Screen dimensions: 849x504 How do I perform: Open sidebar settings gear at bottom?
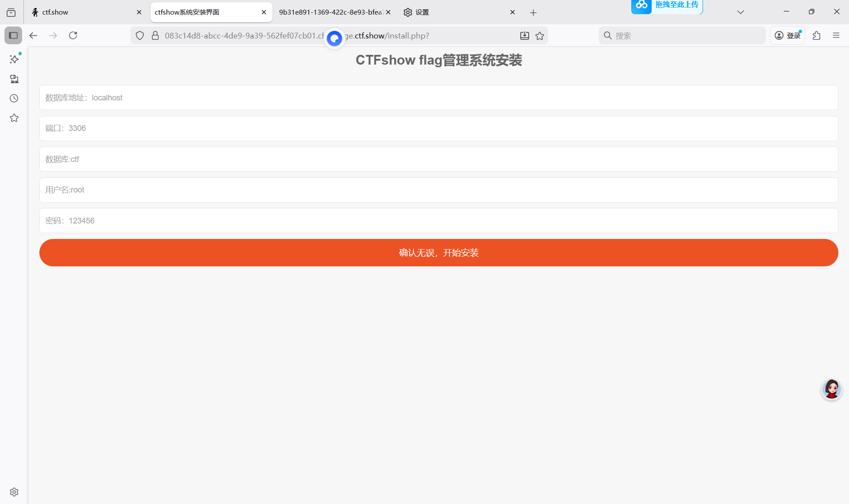[14, 492]
